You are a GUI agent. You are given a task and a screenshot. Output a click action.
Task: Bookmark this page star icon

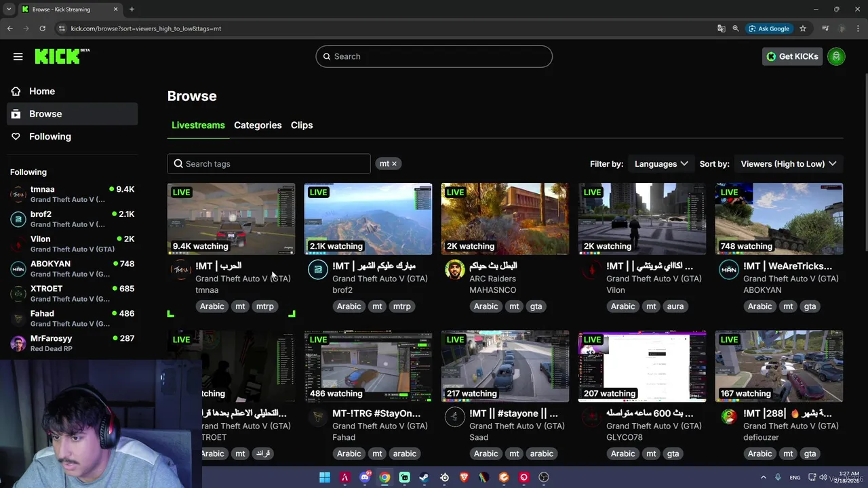point(803,28)
